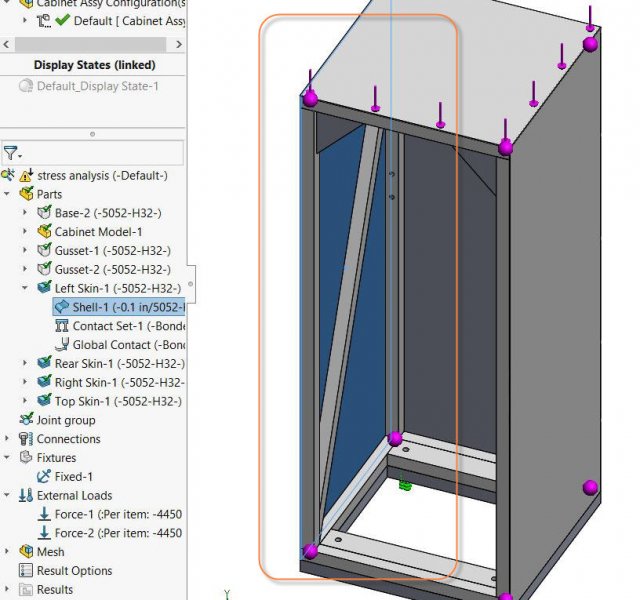Click the Joint group icon

pos(26,420)
